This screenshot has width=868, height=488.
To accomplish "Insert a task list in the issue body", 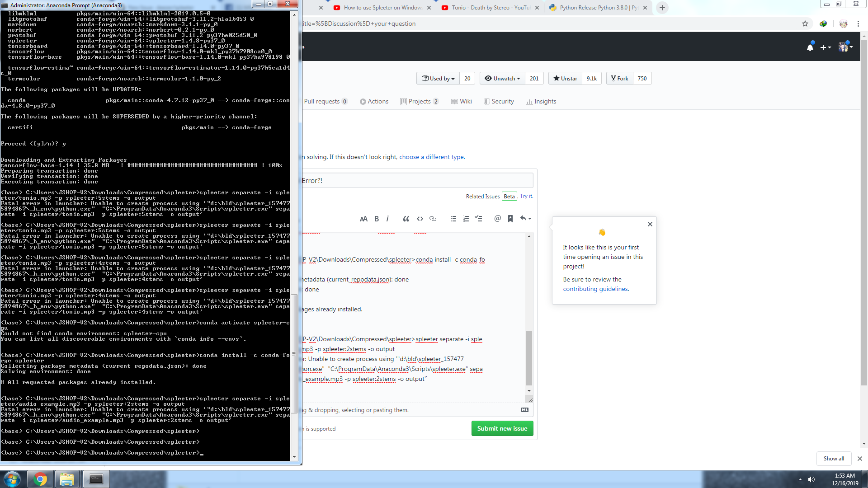I will (479, 219).
